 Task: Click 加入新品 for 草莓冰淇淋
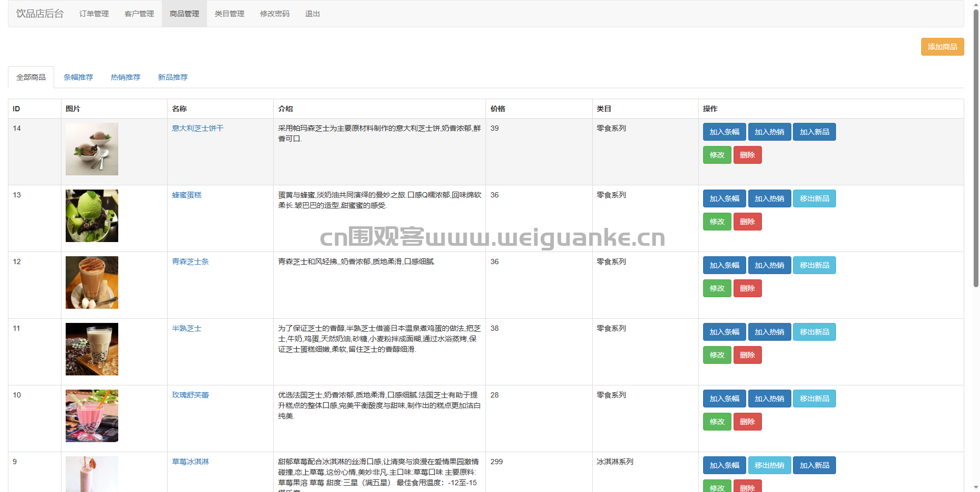pos(814,465)
